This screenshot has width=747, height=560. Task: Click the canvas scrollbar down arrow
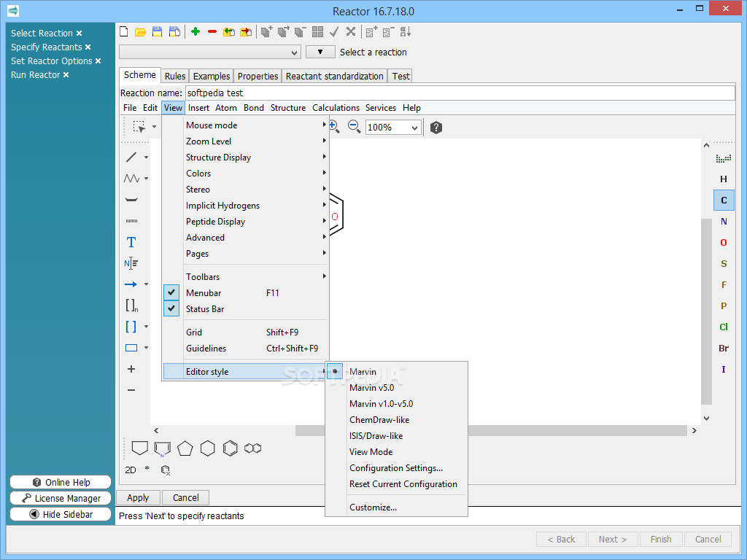pos(706,419)
